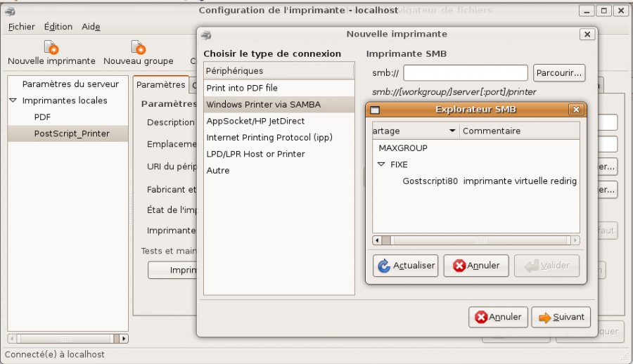The image size is (633, 364).
Task: Click the Nouvelle imprimante toolbar icon
Action: 51,48
